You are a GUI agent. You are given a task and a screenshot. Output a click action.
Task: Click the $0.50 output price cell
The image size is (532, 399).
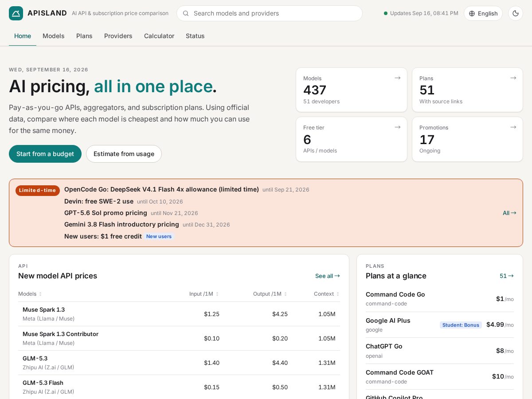point(280,387)
